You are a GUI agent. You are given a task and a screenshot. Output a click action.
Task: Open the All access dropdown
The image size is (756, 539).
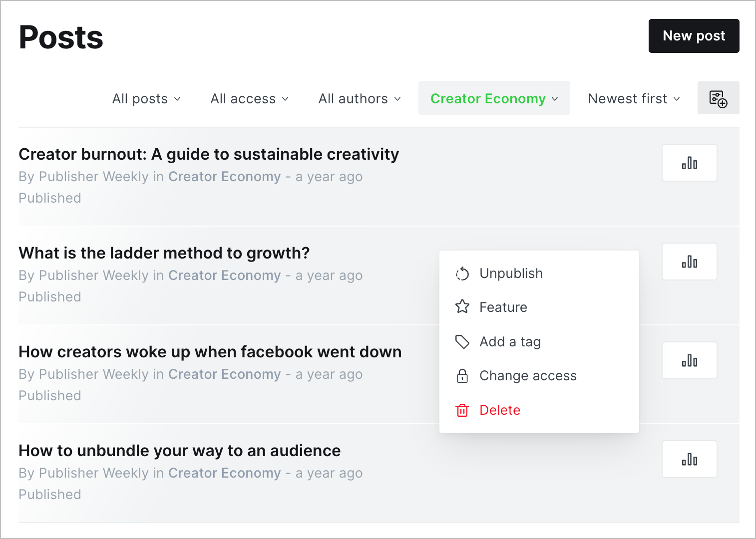249,99
